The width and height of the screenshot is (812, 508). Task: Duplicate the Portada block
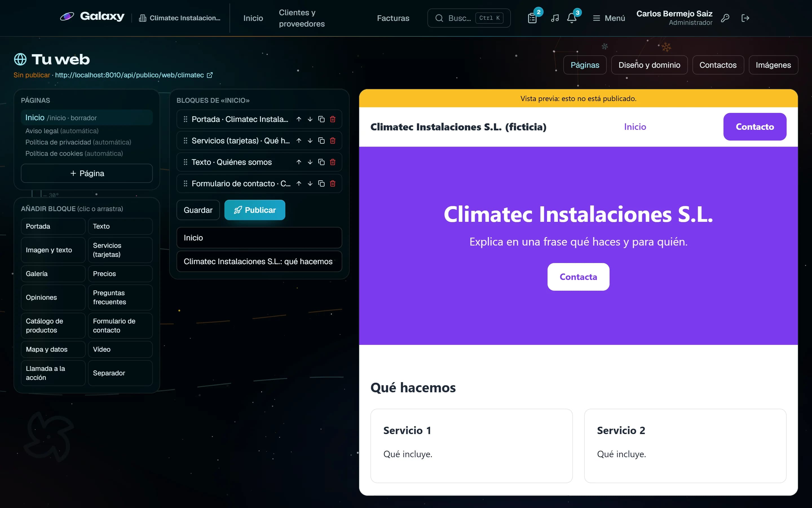coord(321,119)
